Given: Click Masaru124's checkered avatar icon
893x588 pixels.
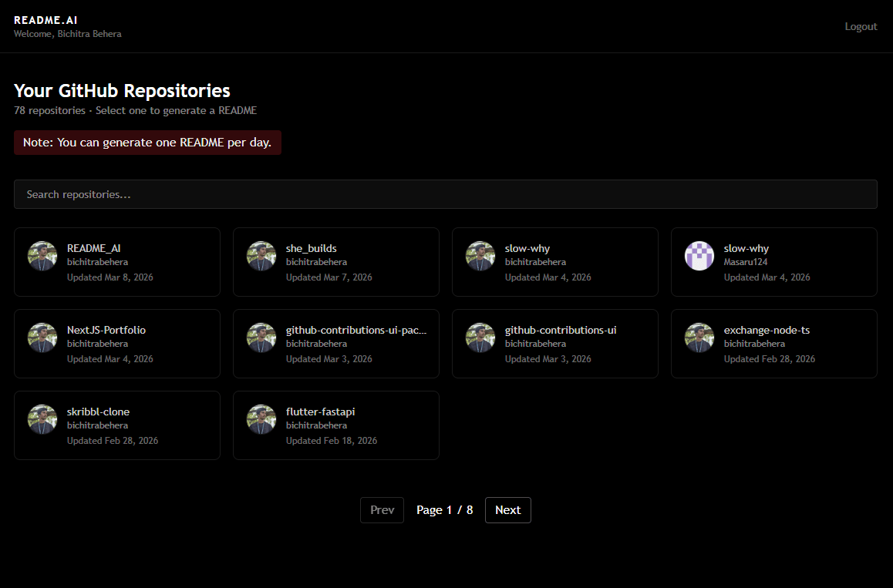Looking at the screenshot, I should tap(699, 255).
